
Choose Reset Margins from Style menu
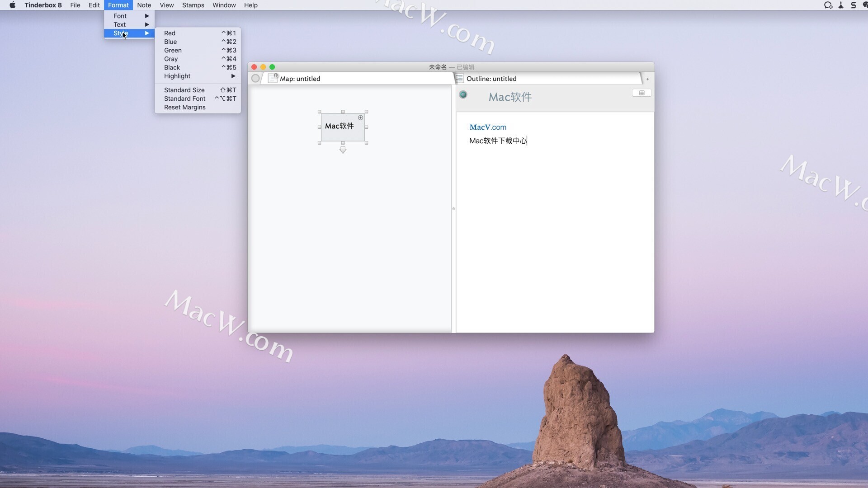tap(198, 107)
